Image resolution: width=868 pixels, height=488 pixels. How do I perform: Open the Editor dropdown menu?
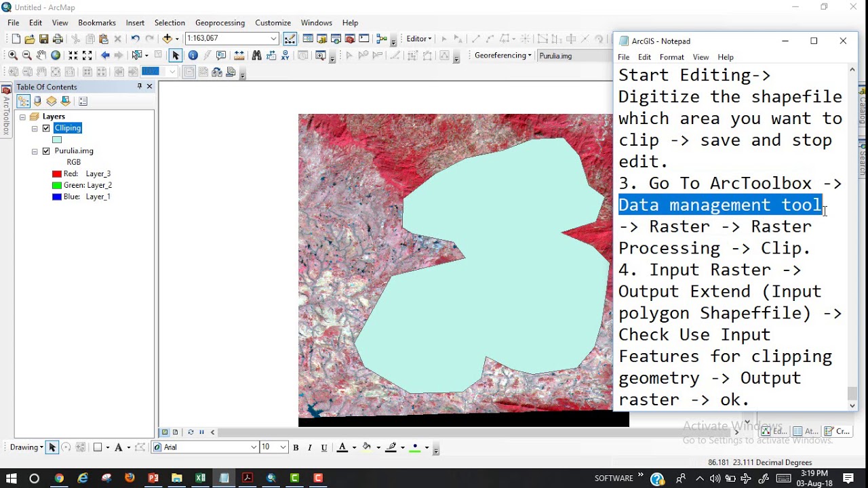pos(419,39)
